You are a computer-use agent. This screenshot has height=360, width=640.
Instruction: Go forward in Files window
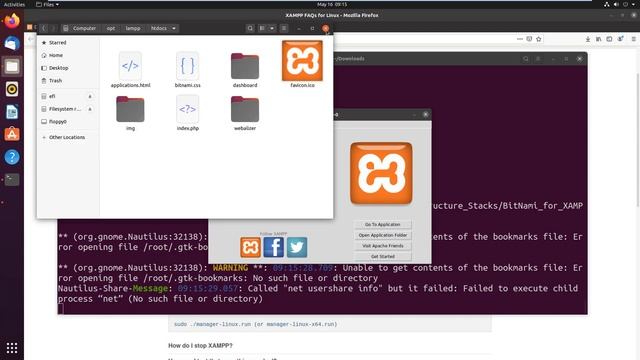pos(53,28)
